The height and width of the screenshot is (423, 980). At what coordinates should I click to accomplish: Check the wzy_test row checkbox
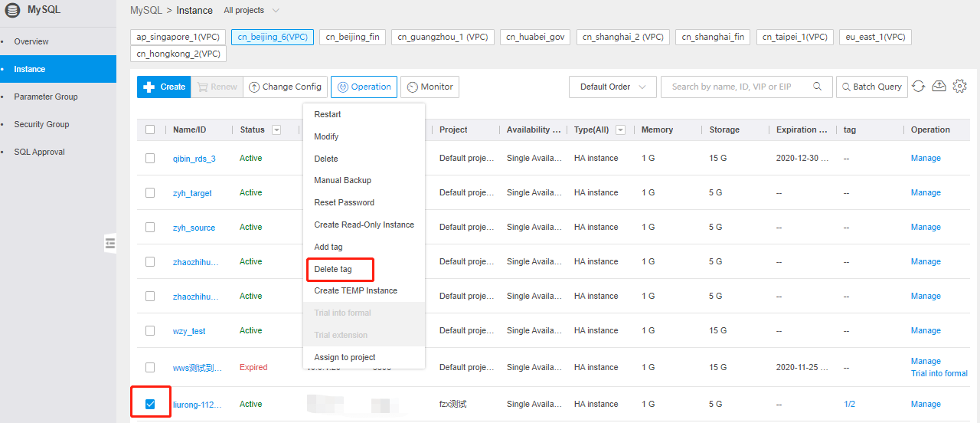(150, 330)
